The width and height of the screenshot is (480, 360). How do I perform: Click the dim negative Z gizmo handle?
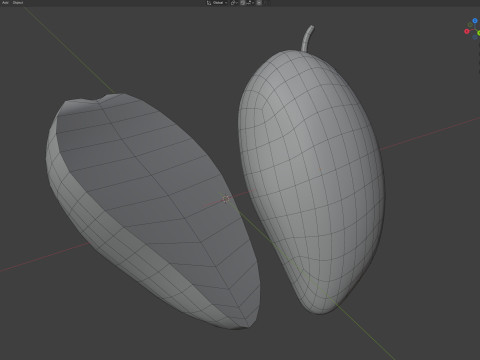click(x=475, y=37)
